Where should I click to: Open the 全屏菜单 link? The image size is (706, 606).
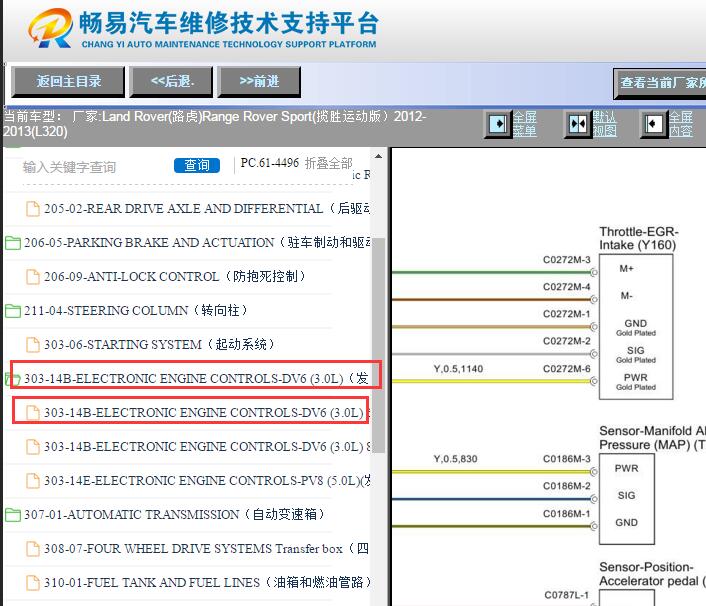tap(525, 124)
